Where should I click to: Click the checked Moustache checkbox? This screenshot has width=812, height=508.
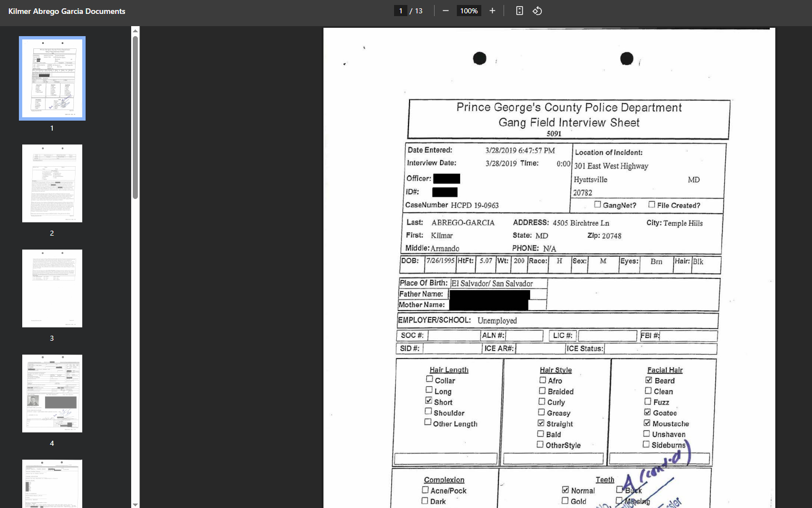[x=647, y=423]
